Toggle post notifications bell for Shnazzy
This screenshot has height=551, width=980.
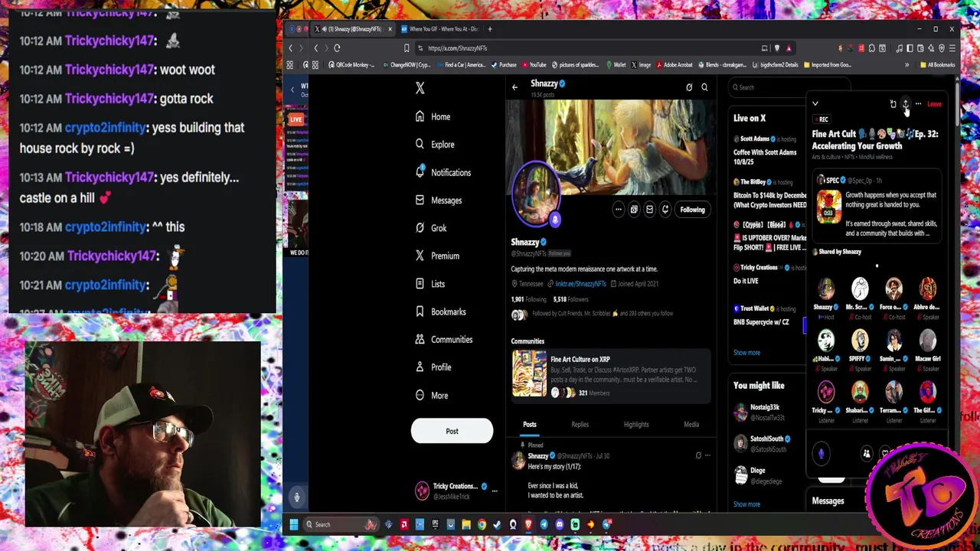(665, 210)
